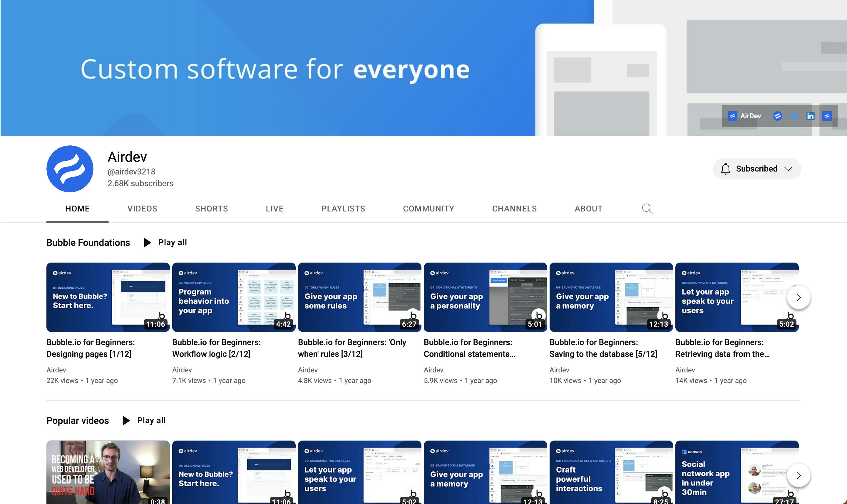Screen dimensions: 847x504
Task: Click the round Airdev icon in the banner links
Action: [777, 116]
